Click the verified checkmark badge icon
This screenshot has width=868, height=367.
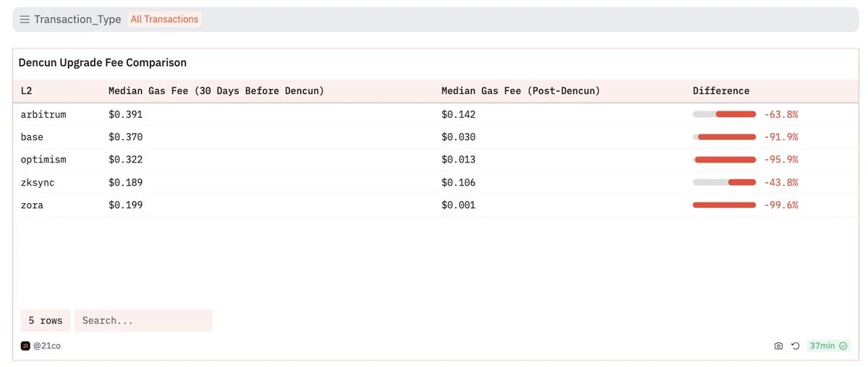click(843, 346)
